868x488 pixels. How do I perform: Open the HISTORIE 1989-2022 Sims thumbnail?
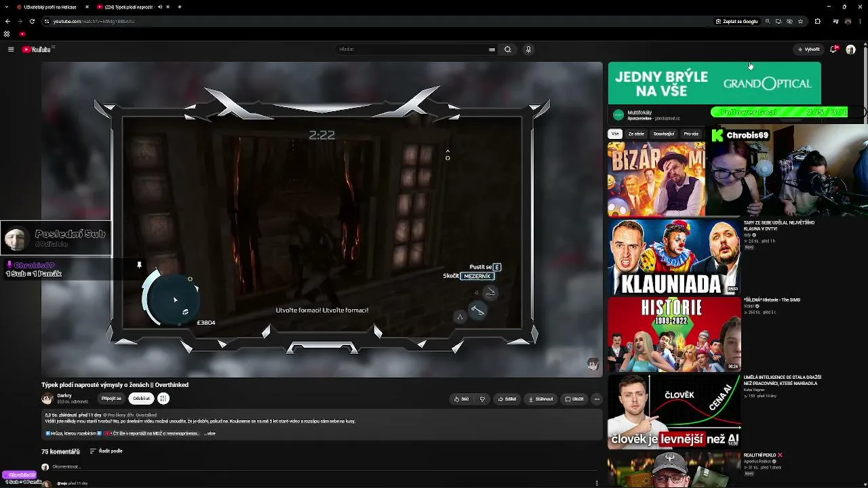pyautogui.click(x=674, y=334)
